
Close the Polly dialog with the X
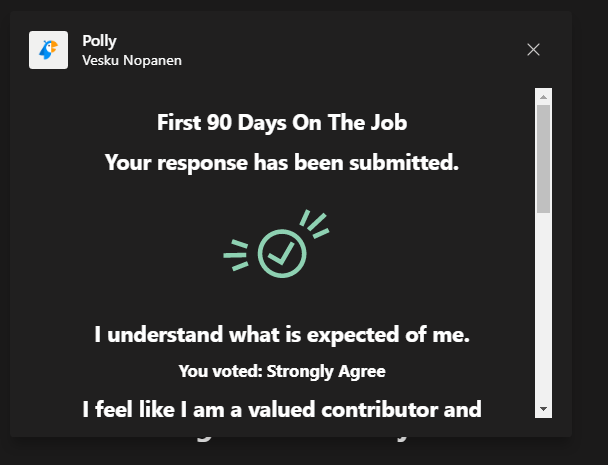pos(533,50)
